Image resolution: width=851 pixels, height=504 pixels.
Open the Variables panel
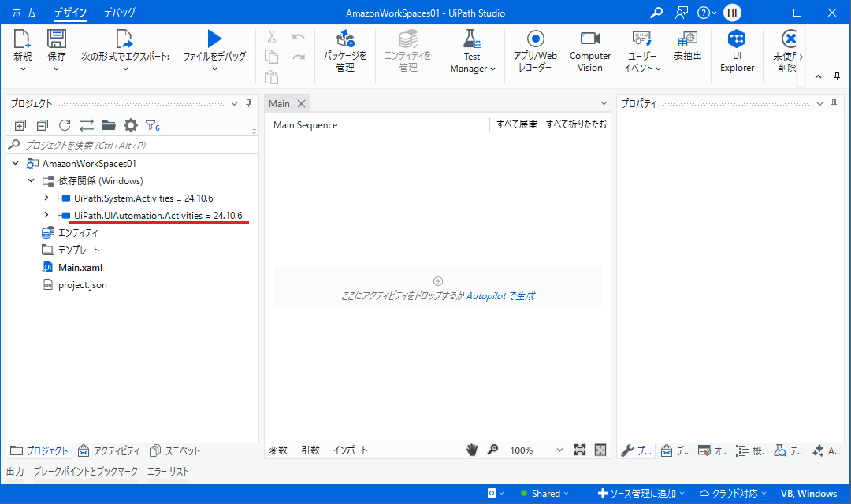point(278,450)
